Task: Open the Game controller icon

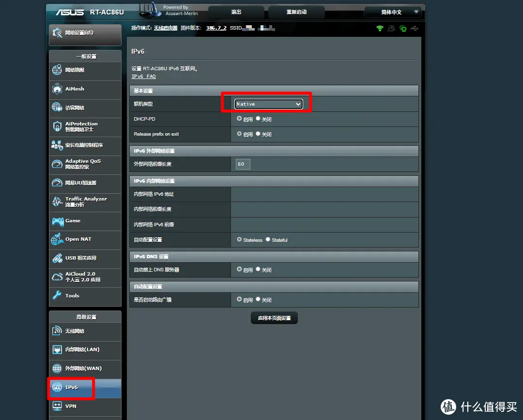Action: (x=57, y=221)
